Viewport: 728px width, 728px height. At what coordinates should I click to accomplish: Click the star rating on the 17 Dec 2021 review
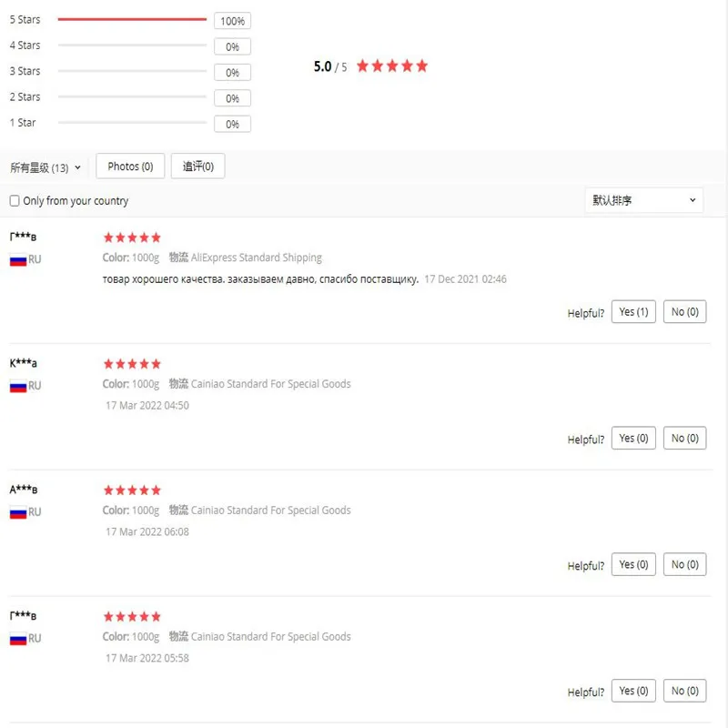[x=132, y=238]
